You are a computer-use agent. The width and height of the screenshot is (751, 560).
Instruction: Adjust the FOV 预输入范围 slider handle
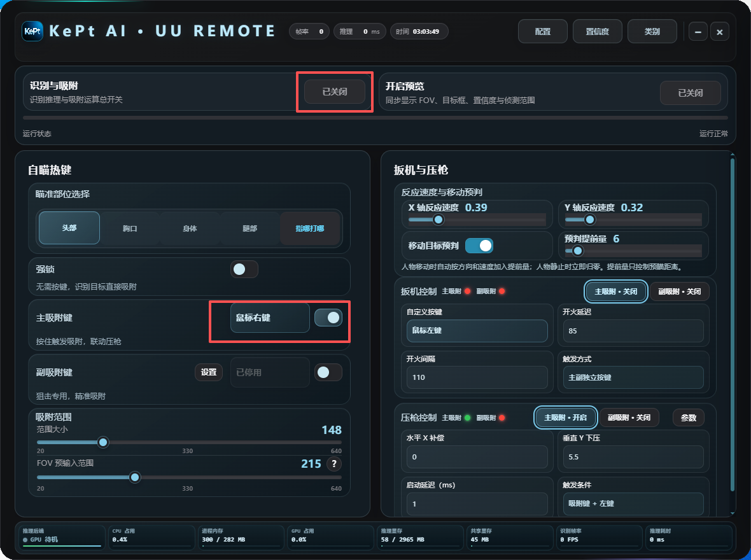point(135,477)
